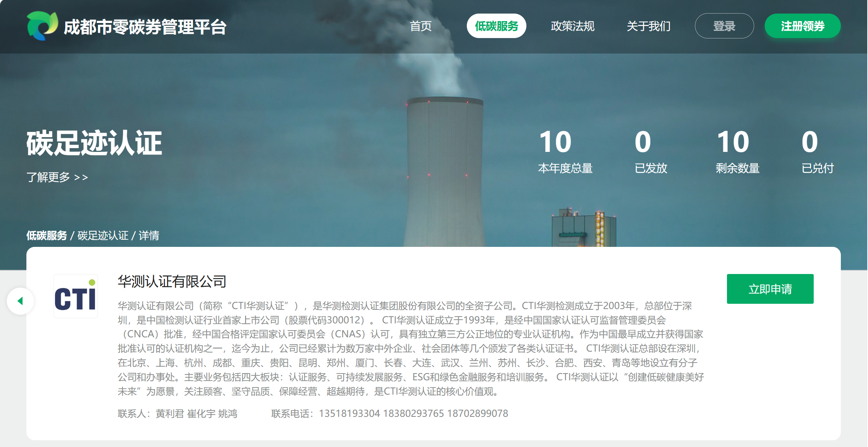Click the 华测认证有限公司 company name
The width and height of the screenshot is (868, 447).
[x=172, y=282]
